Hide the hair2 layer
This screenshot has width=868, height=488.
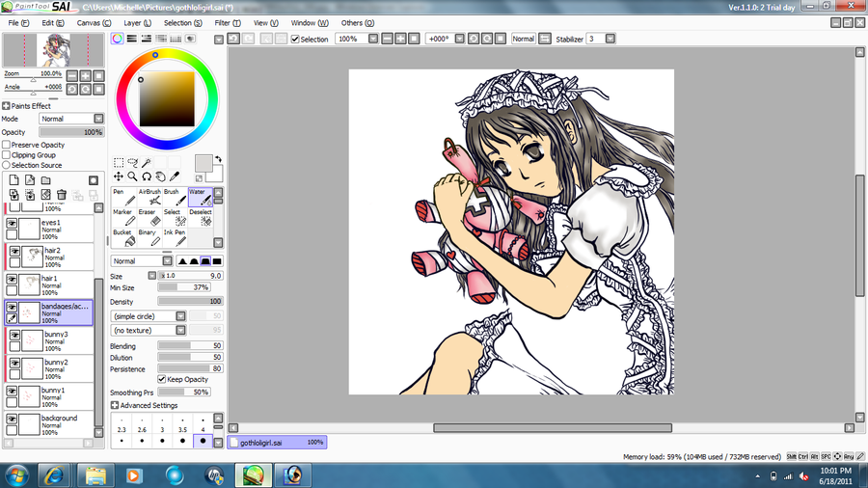14,251
